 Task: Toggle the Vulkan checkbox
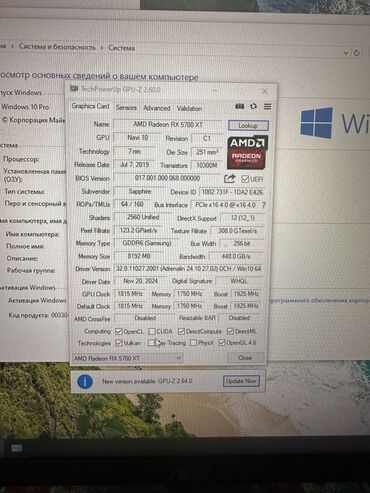pyautogui.click(x=118, y=343)
